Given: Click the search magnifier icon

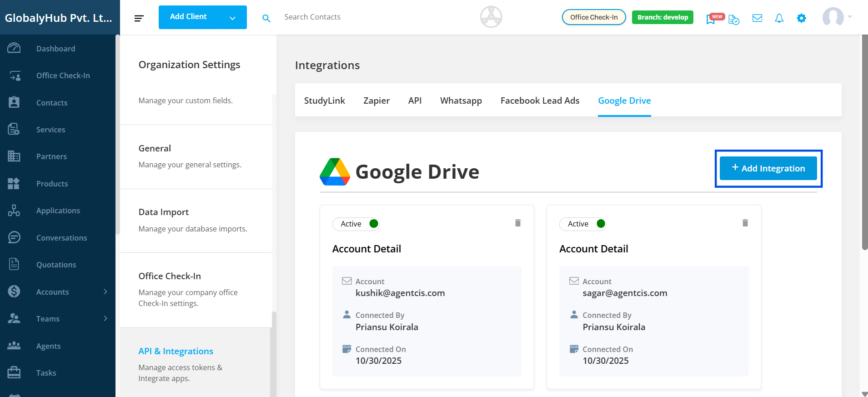Looking at the screenshot, I should 266,18.
